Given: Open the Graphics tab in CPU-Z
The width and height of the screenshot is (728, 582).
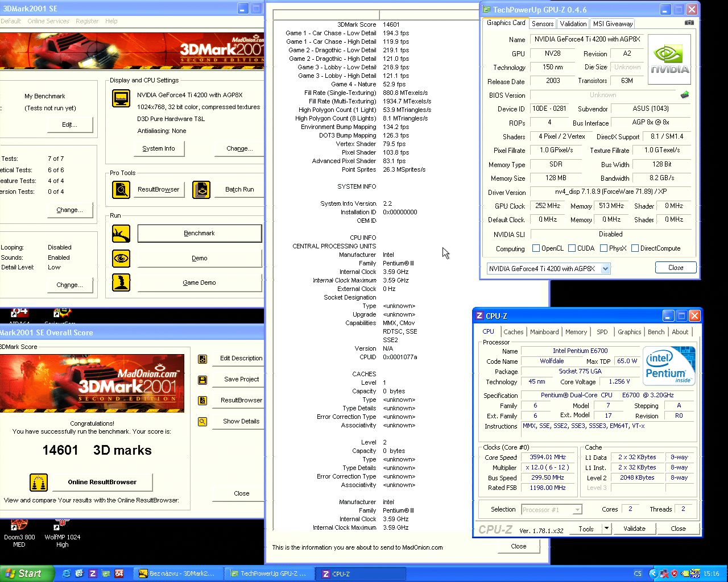Looking at the screenshot, I should click(x=630, y=332).
